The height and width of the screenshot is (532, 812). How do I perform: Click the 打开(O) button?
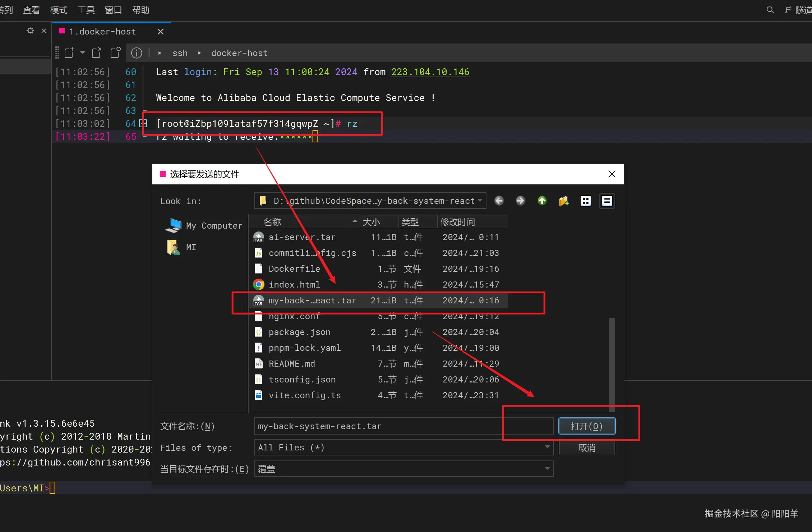click(x=586, y=426)
